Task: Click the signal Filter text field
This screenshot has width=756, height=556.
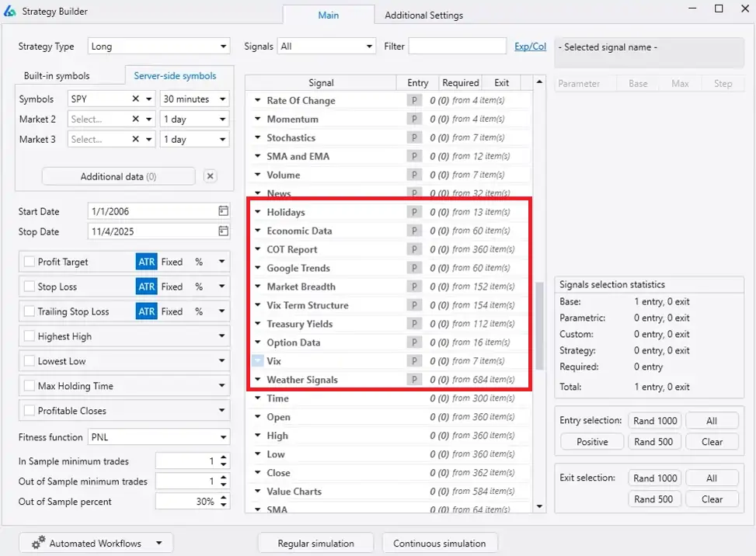Action: click(457, 47)
